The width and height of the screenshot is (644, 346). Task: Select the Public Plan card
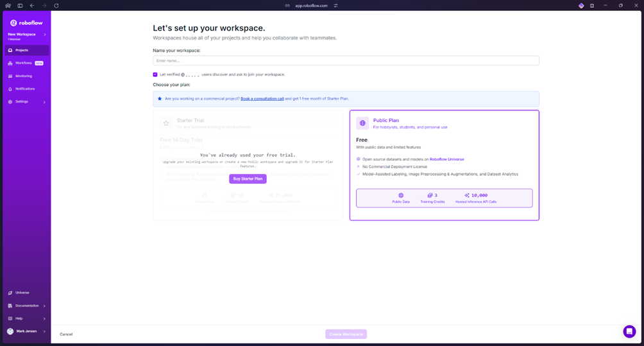coord(444,165)
